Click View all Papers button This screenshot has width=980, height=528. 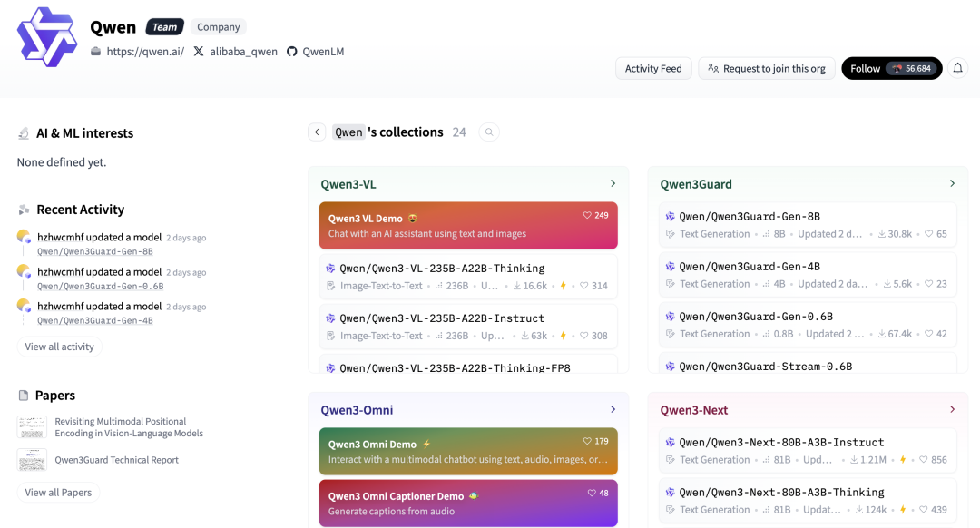point(58,492)
